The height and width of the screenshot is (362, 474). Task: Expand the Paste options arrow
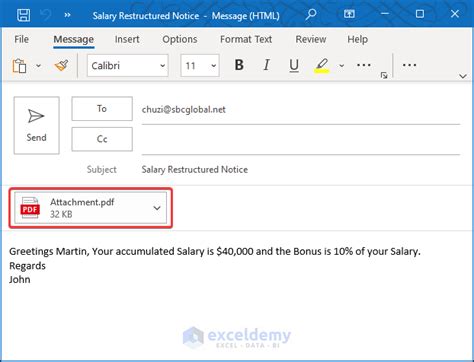(38, 66)
